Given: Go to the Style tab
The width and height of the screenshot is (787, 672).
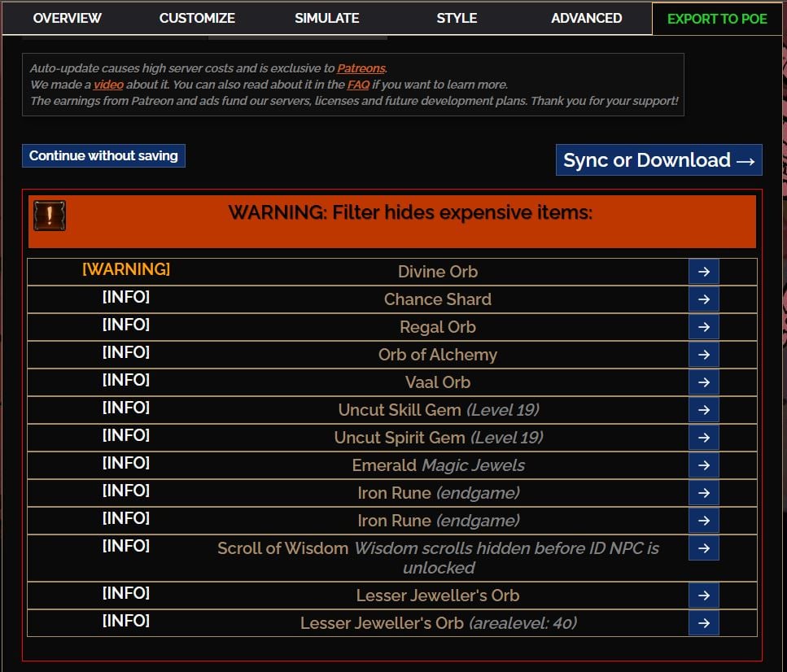Looking at the screenshot, I should [x=457, y=18].
